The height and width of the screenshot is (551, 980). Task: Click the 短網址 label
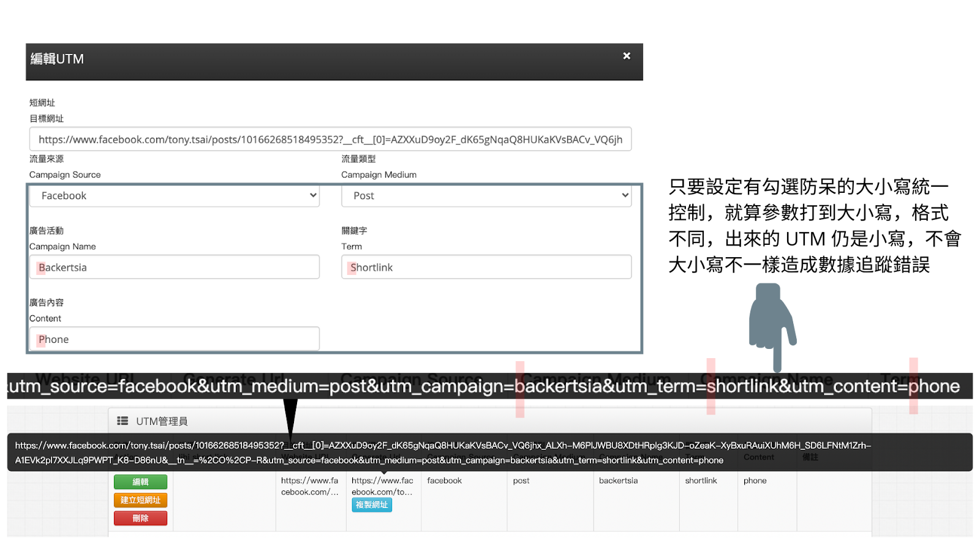tap(42, 103)
